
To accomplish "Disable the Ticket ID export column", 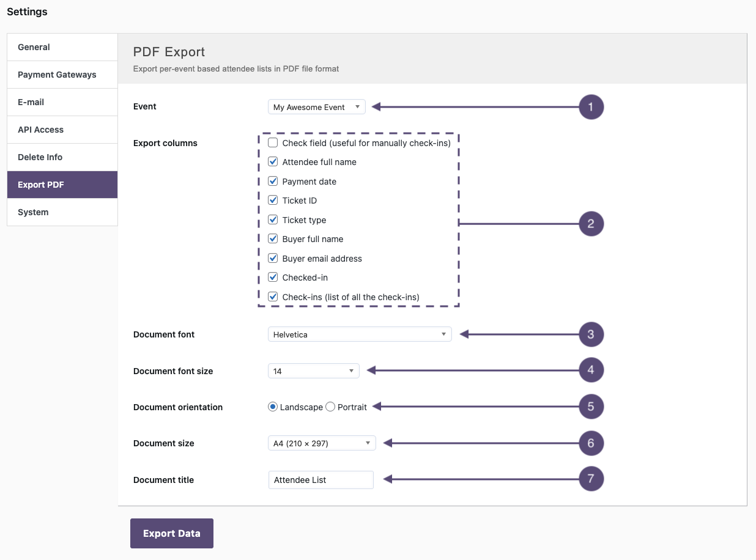I will click(x=273, y=201).
